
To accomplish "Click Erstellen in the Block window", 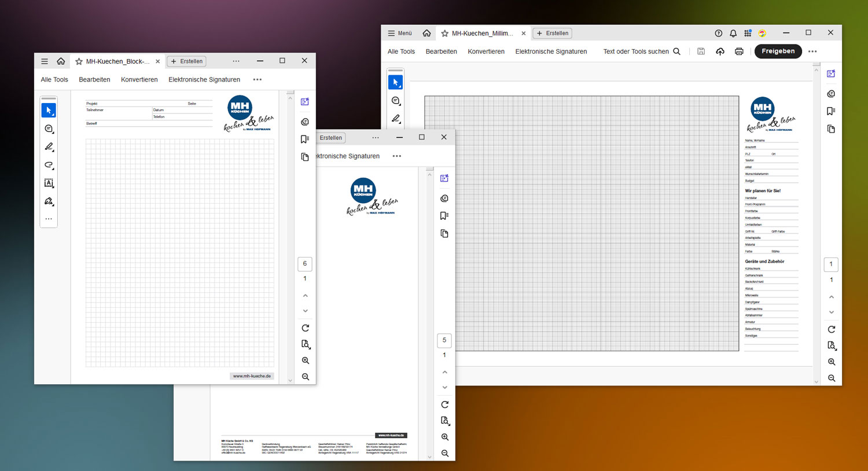I will (x=187, y=61).
